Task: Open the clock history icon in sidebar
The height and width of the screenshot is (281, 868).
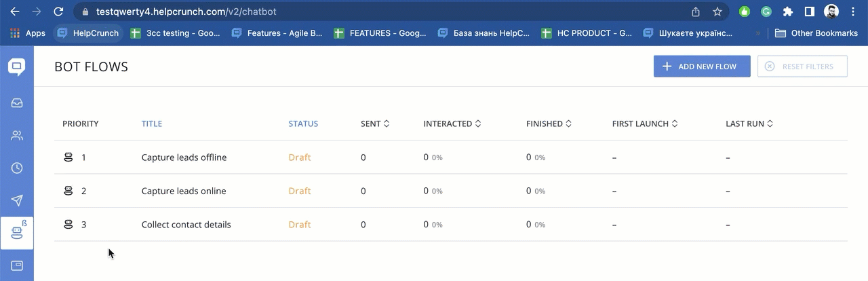Action: tap(17, 168)
